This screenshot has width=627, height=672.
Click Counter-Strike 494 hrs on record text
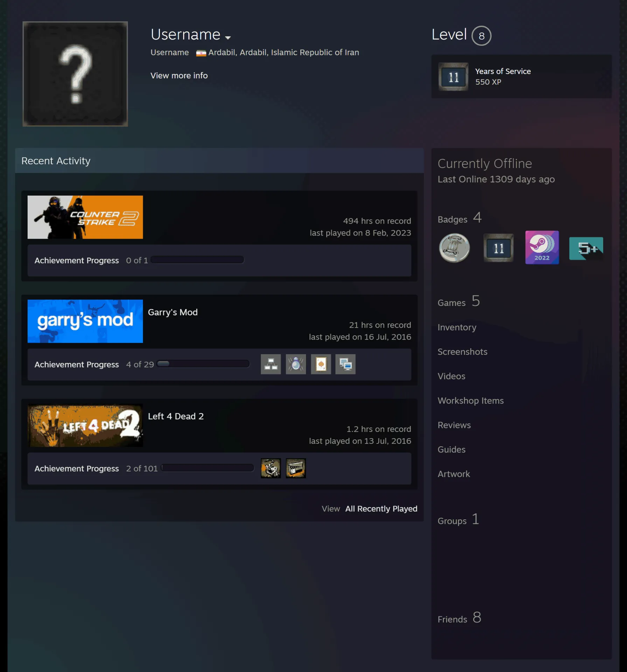click(x=377, y=221)
